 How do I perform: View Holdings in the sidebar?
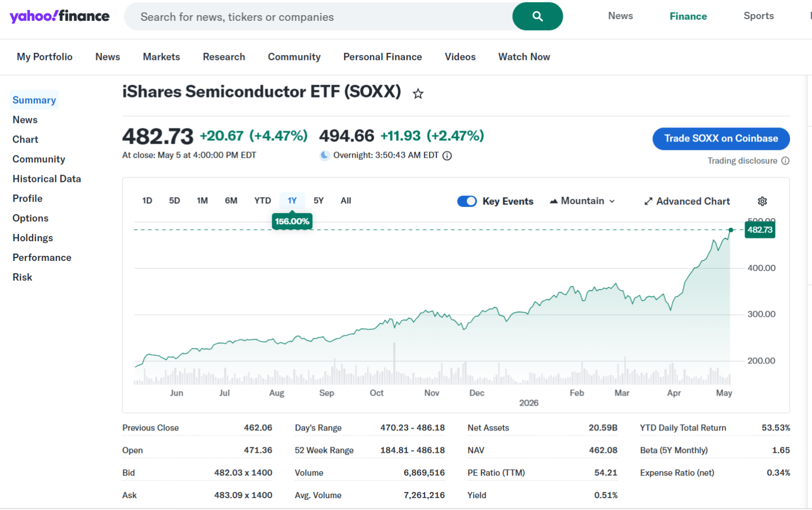click(33, 238)
